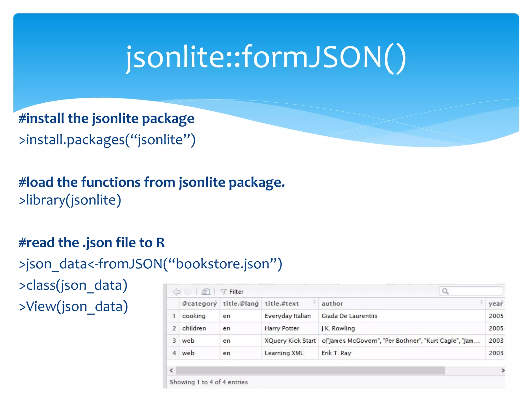Click row number 2 in table

pos(174,328)
